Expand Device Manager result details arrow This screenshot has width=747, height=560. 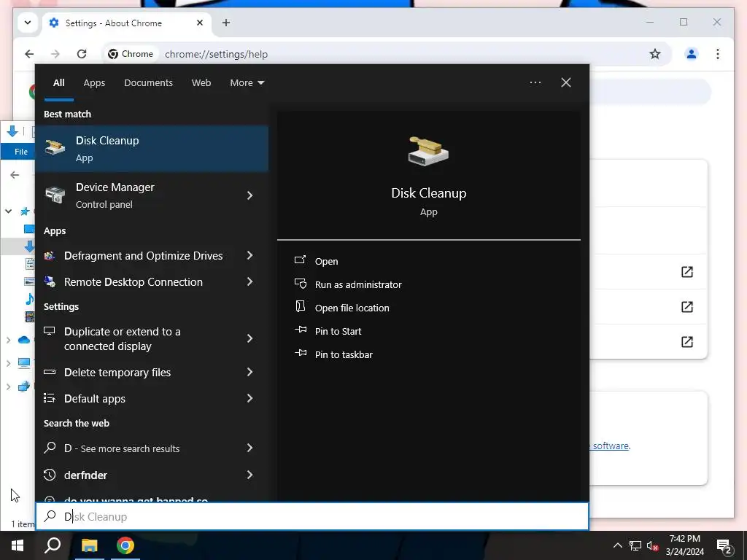[249, 195]
